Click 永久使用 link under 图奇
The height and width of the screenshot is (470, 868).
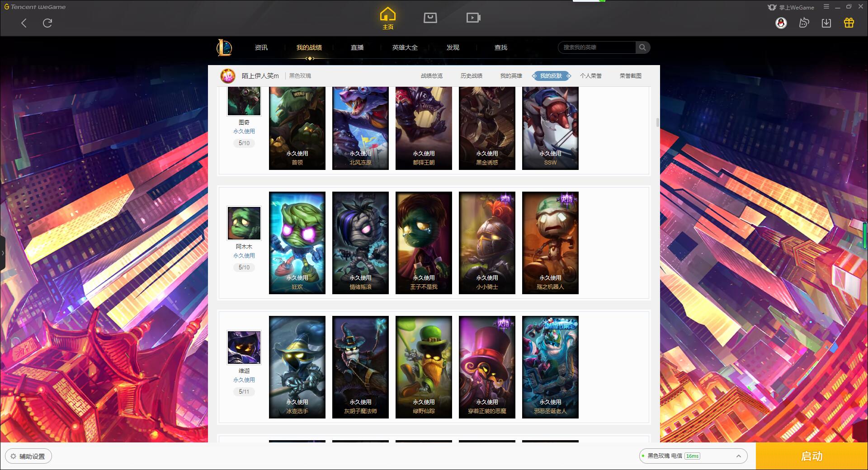(x=244, y=132)
